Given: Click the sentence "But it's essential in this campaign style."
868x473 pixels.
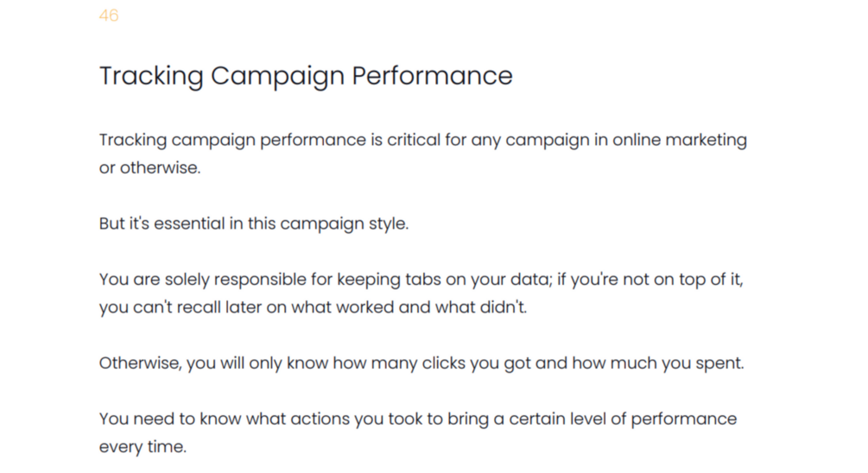Looking at the screenshot, I should (254, 224).
